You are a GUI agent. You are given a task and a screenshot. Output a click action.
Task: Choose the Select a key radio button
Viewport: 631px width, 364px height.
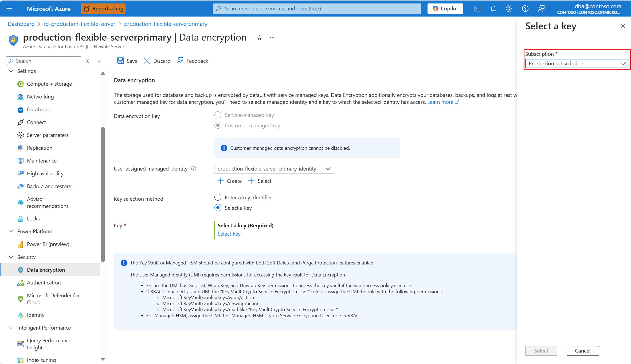click(218, 208)
